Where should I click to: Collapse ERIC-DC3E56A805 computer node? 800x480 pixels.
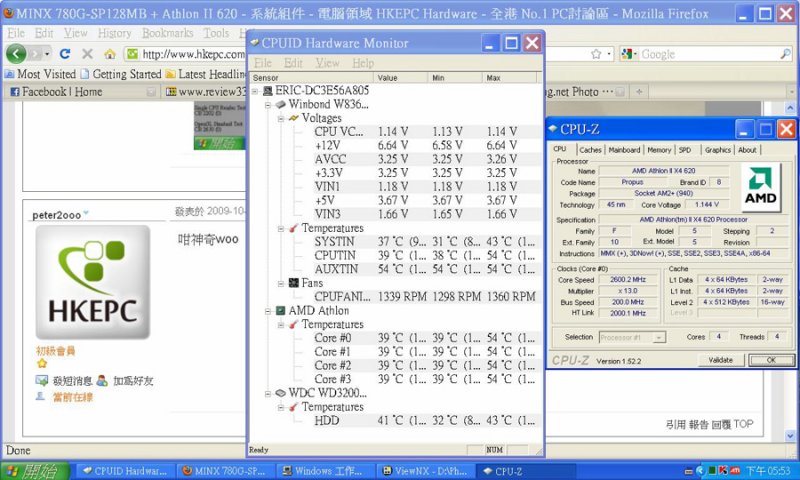(255, 91)
